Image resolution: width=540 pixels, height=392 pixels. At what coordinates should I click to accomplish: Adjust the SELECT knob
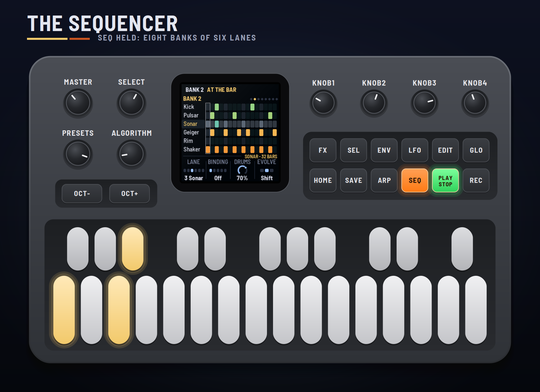(x=131, y=103)
